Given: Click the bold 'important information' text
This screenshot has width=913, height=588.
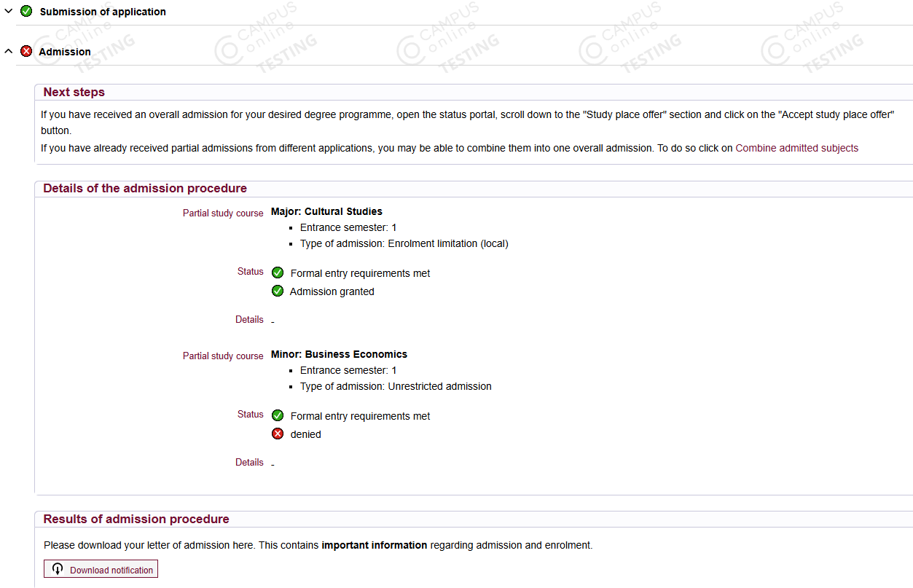Looking at the screenshot, I should [x=375, y=545].
